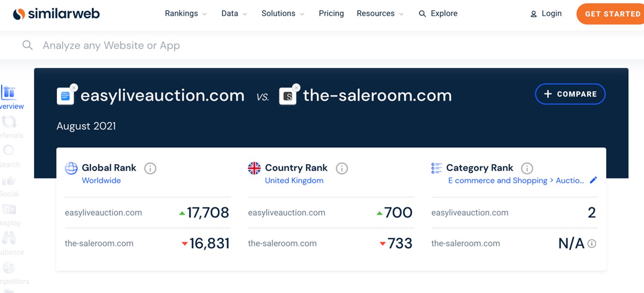The image size is (644, 293).
Task: Expand the Rankings dropdown menu
Action: click(186, 14)
